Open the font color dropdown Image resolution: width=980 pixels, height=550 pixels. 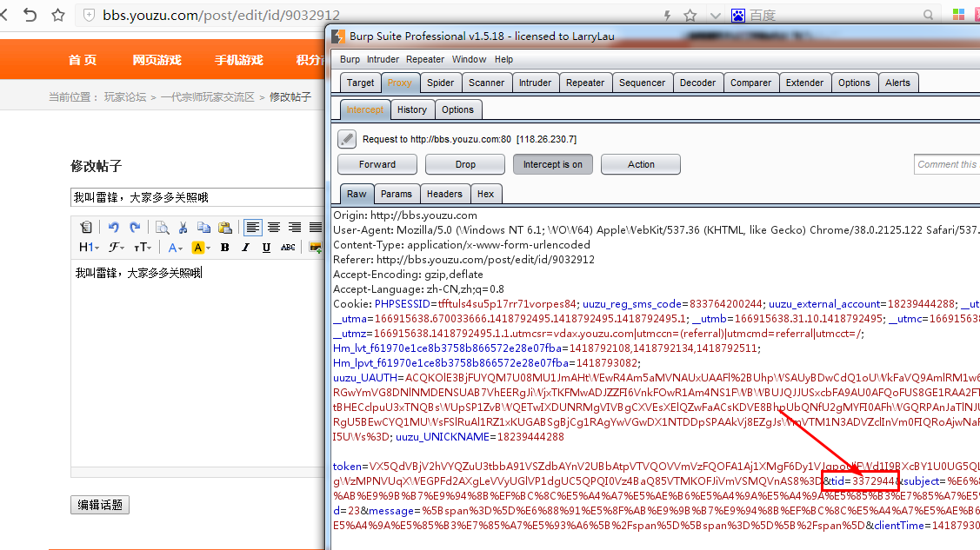[175, 248]
